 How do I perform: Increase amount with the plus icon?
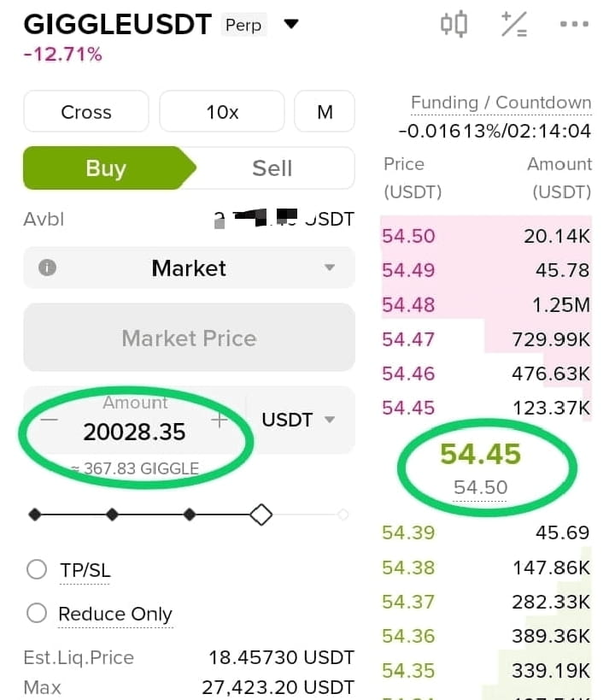220,420
